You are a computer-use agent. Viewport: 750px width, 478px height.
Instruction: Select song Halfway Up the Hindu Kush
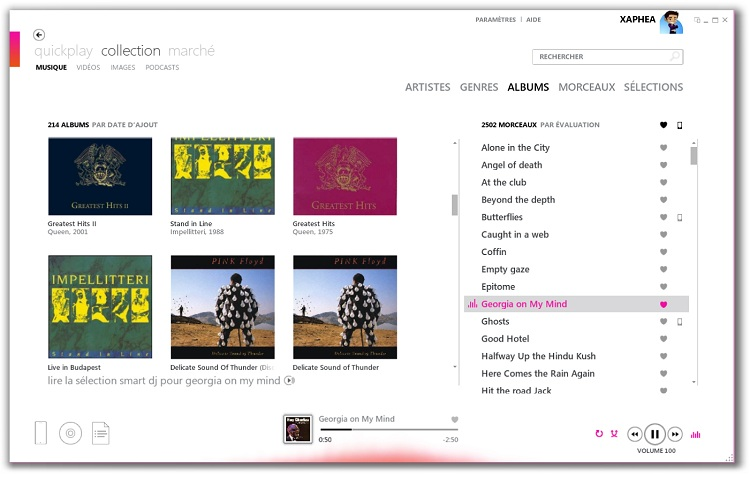tap(539, 356)
